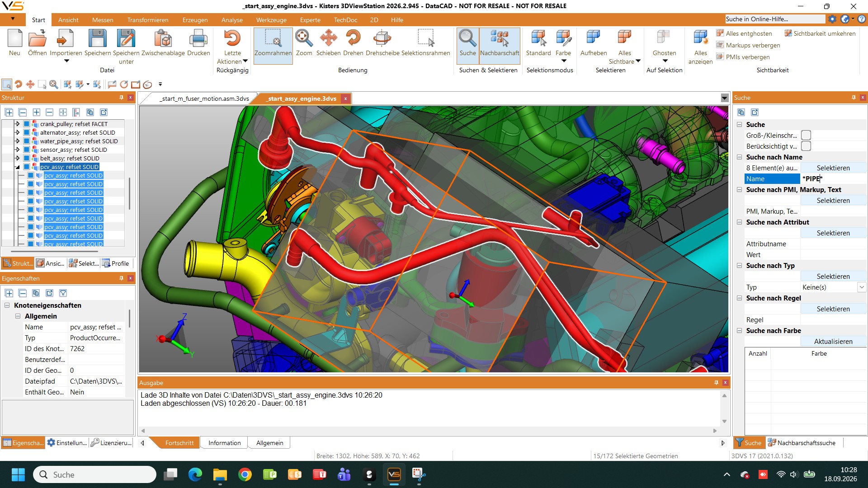Click Selektieren under Suche nach Regel
The width and height of the screenshot is (868, 488).
833,309
